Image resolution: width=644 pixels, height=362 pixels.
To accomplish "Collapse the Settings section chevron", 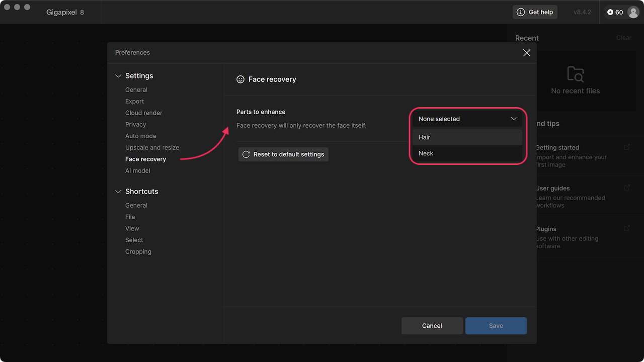I will (x=118, y=76).
